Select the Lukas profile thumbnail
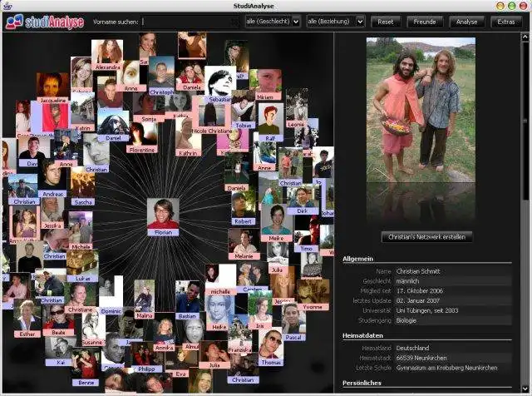The width and height of the screenshot is (532, 396). pos(83,266)
